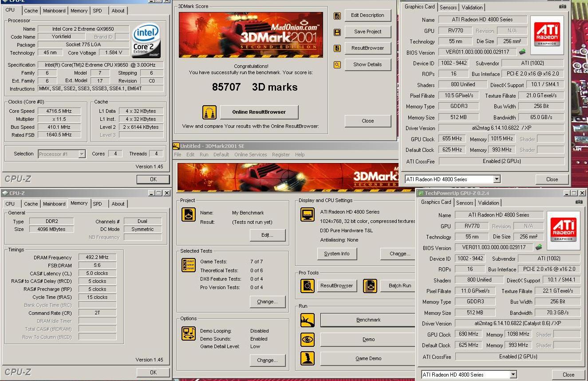The width and height of the screenshot is (588, 381).
Task: Click the Benchmark run icon
Action: tap(307, 320)
